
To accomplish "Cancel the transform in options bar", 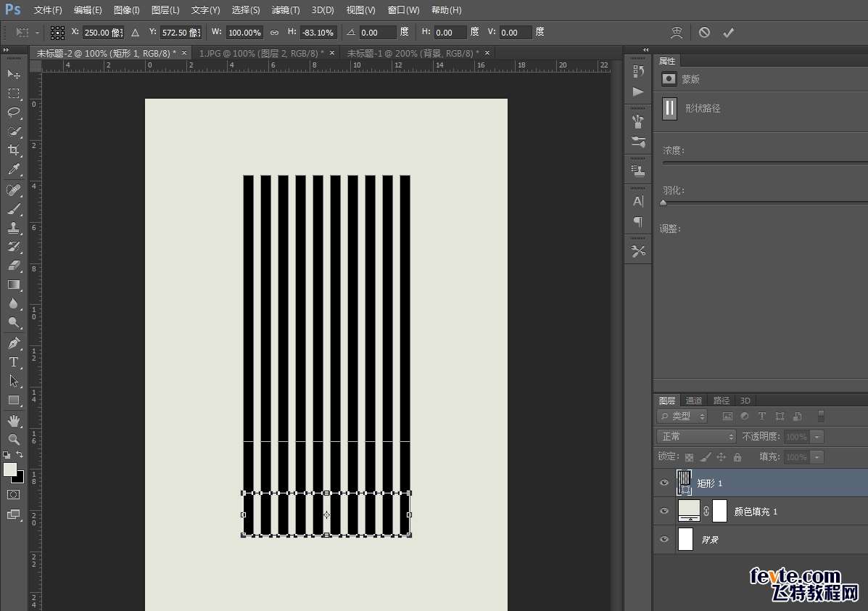I will tap(704, 33).
